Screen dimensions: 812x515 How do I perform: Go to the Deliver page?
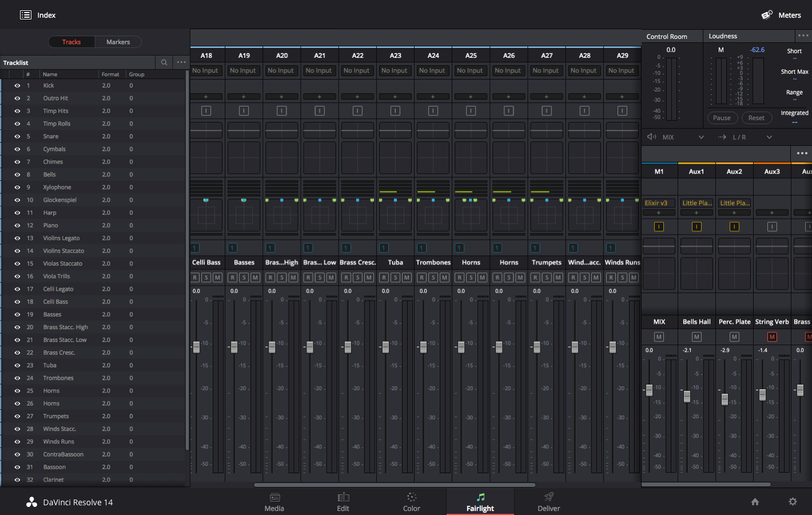click(549, 502)
